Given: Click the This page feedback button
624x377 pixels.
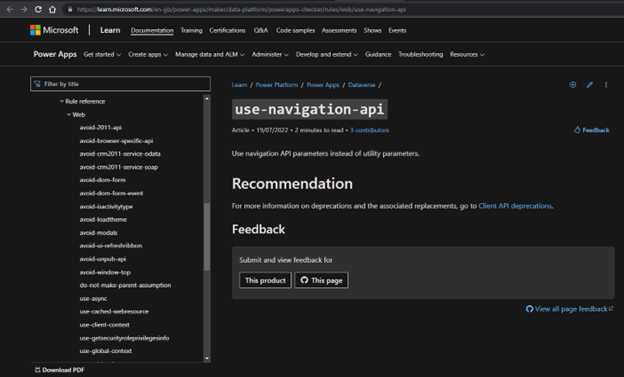Looking at the screenshot, I should point(322,280).
